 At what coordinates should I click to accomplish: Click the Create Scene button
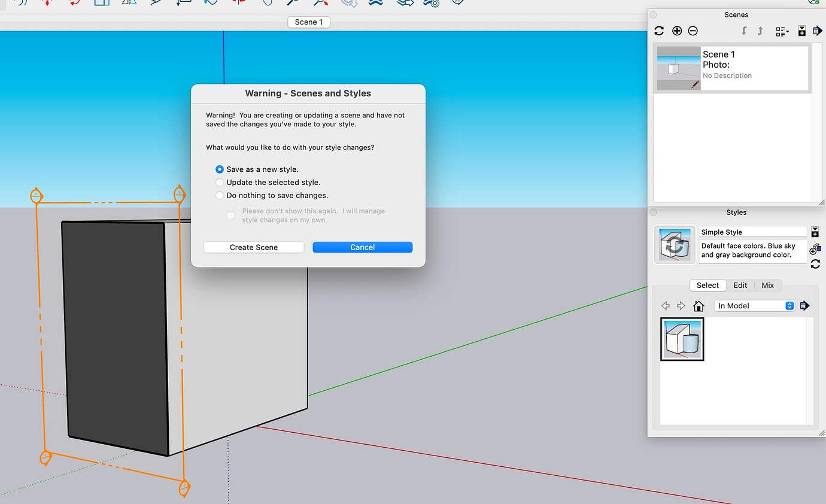(x=253, y=247)
